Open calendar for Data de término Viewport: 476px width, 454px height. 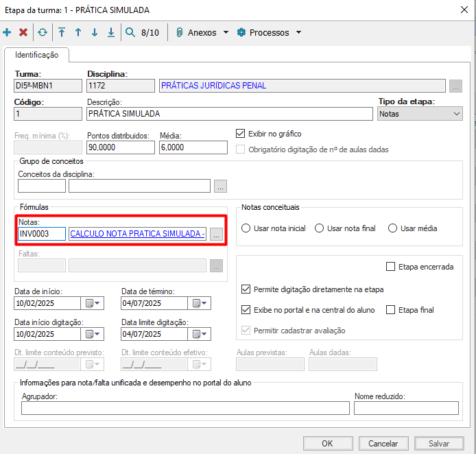(200, 303)
